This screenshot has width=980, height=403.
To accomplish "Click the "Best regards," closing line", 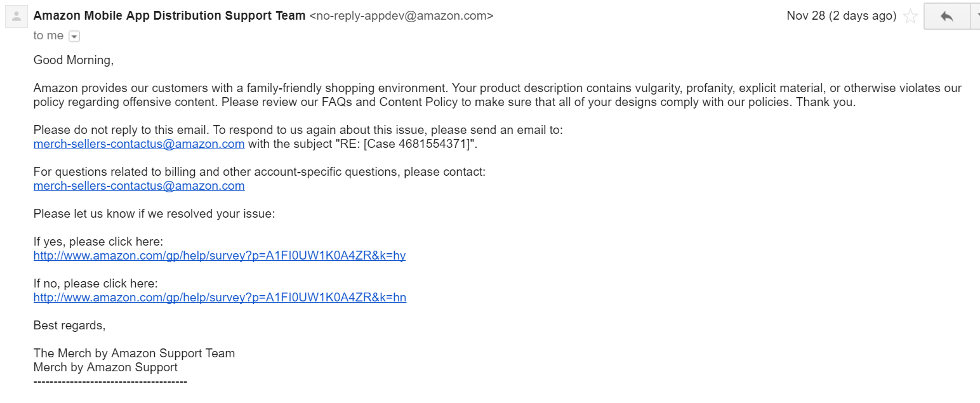I will [70, 326].
